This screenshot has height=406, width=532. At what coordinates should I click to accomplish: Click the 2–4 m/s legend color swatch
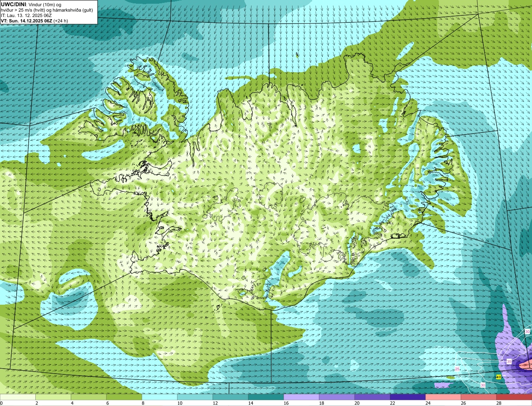click(x=53, y=397)
